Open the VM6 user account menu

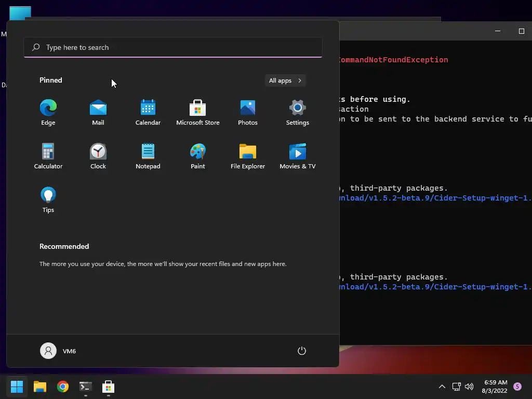click(58, 351)
